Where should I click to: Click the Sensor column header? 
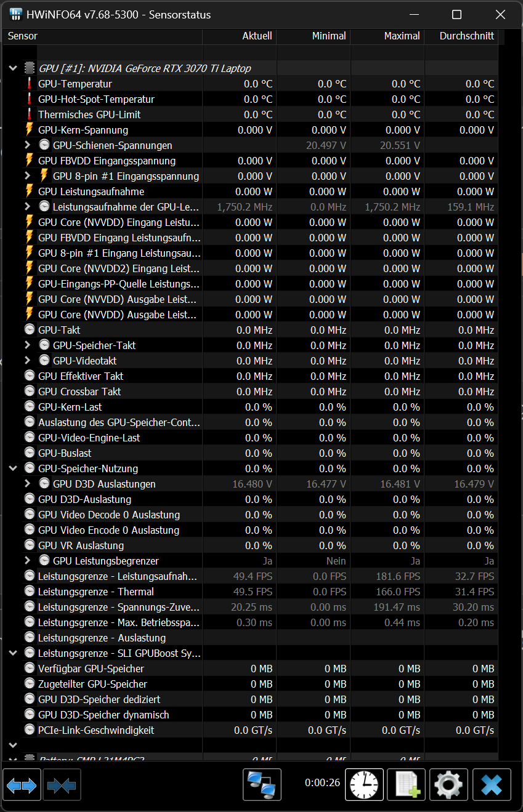pyautogui.click(x=102, y=36)
